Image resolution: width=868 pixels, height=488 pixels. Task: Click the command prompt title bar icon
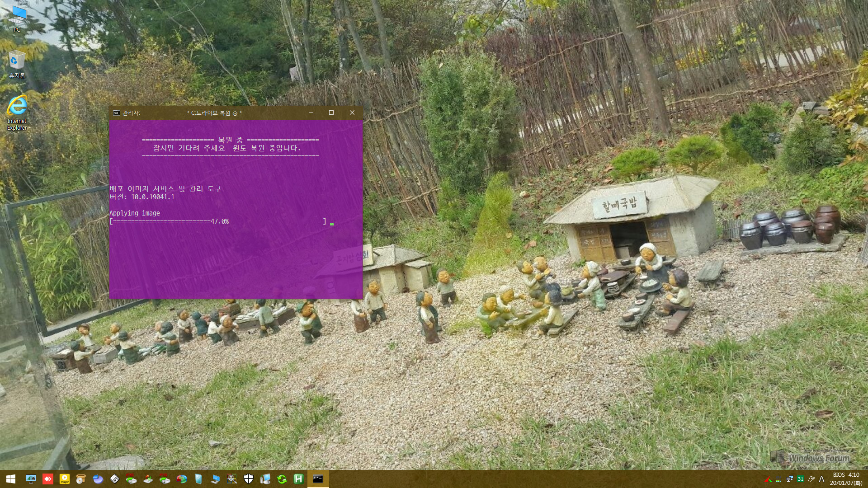click(x=116, y=113)
